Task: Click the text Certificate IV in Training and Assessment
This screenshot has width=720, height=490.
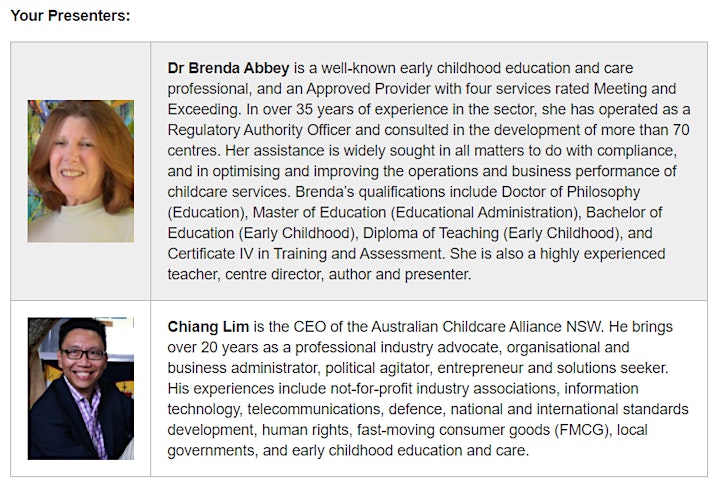Action: 304,253
